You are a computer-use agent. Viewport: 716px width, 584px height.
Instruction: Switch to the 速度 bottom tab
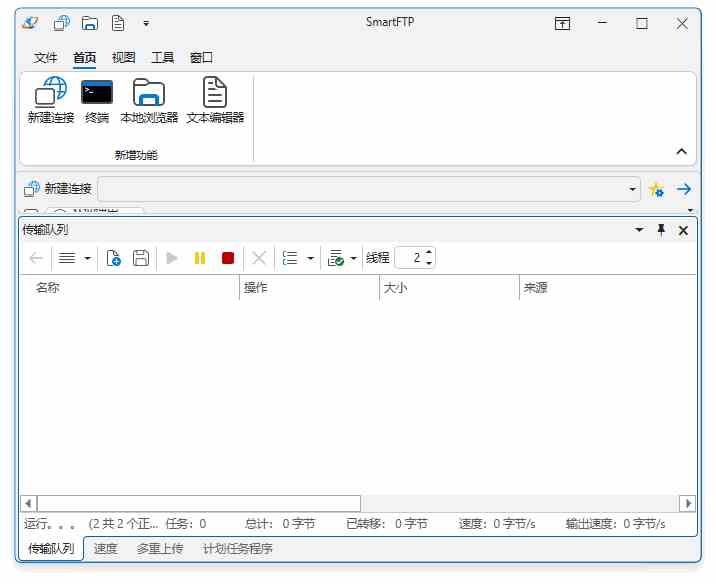coord(105,549)
